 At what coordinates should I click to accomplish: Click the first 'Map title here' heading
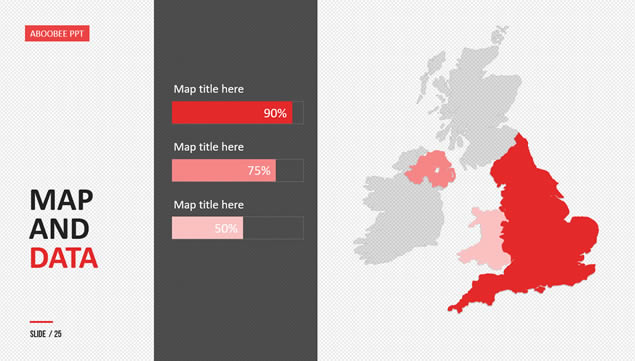click(x=209, y=89)
